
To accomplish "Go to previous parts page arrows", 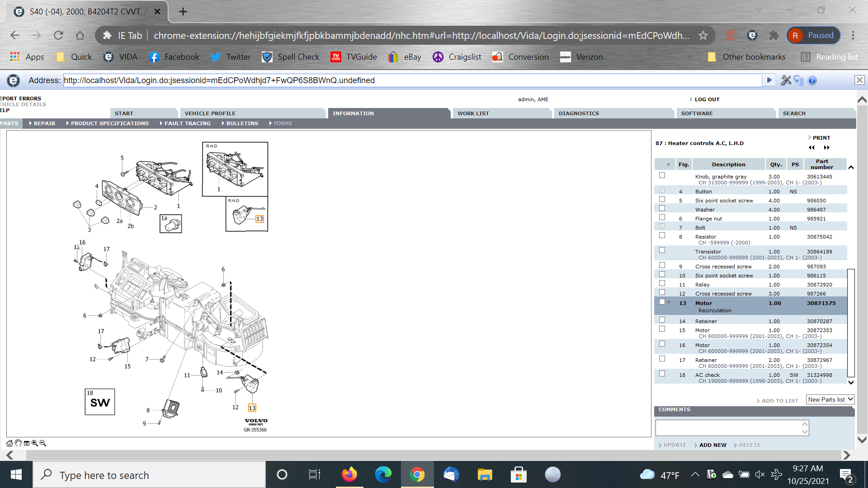I will click(x=811, y=148).
